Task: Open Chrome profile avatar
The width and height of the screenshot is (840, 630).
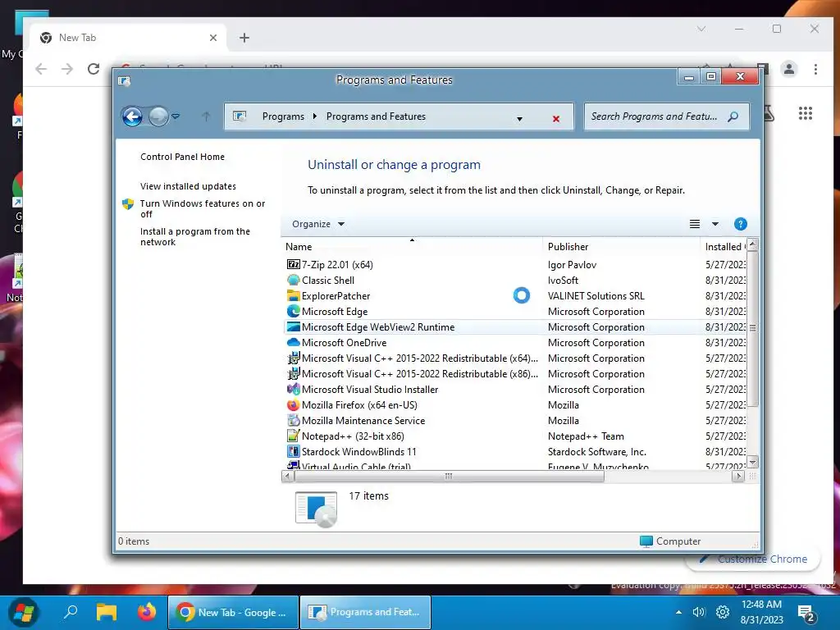Action: (789, 69)
